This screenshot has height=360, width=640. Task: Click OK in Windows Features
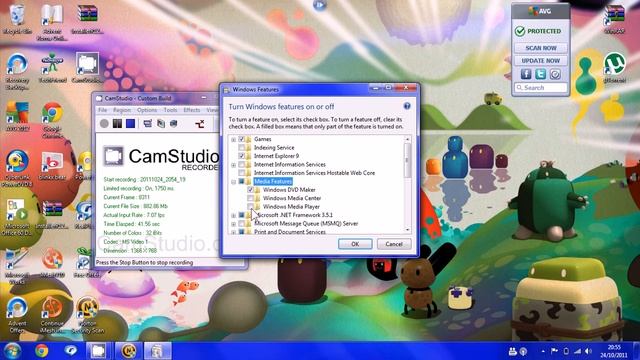click(x=355, y=244)
